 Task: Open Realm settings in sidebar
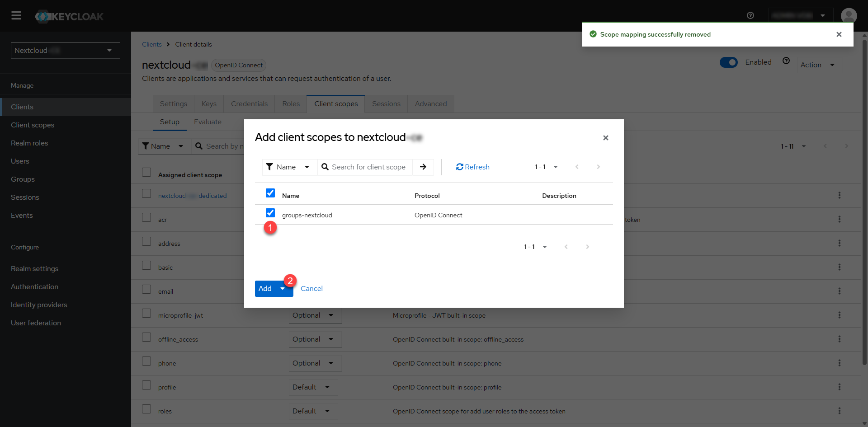pos(35,269)
